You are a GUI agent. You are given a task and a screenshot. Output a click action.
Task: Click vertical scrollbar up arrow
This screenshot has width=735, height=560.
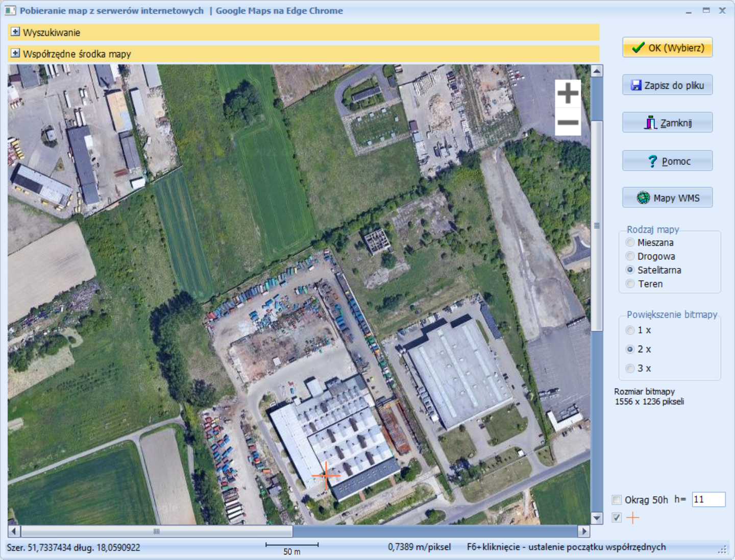coord(597,70)
